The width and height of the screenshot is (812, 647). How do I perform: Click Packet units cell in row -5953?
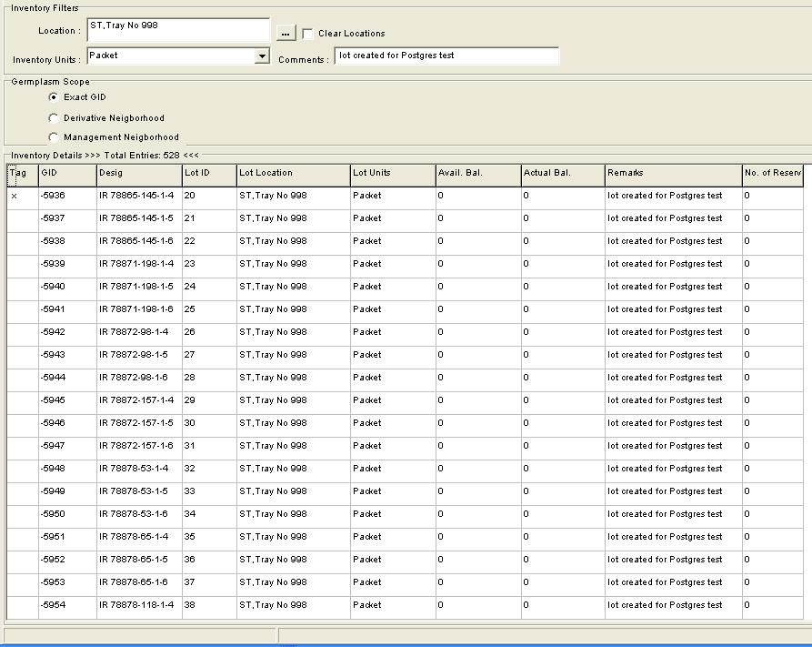(x=394, y=585)
